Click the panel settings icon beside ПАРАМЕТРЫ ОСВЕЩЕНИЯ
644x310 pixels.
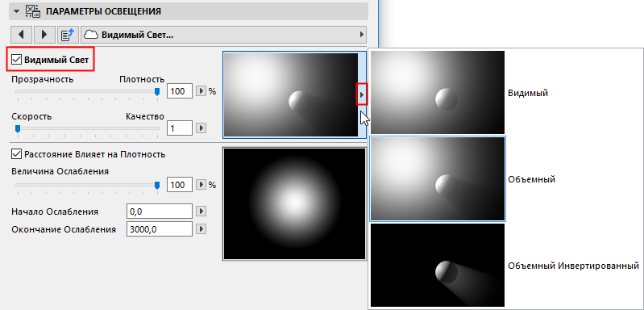pos(32,11)
